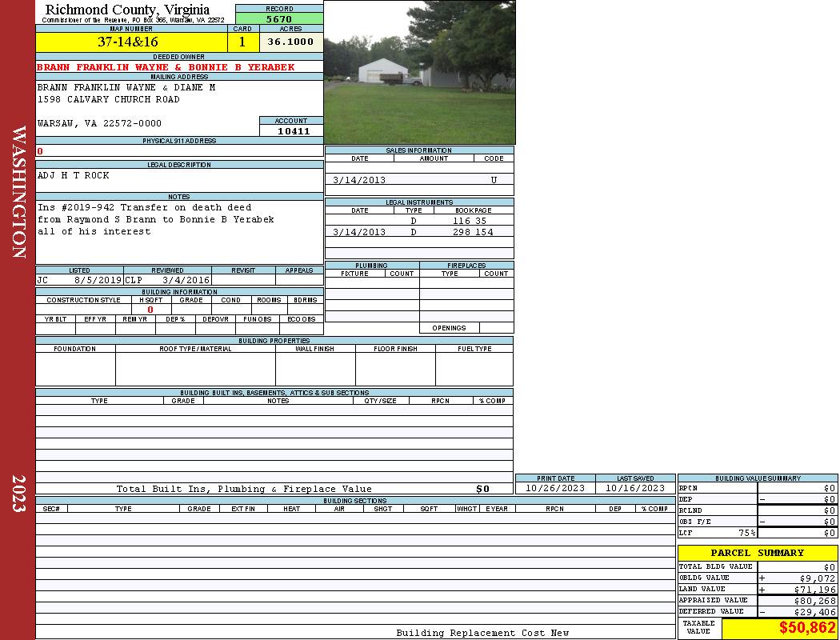Click account number 10411

tap(294, 130)
